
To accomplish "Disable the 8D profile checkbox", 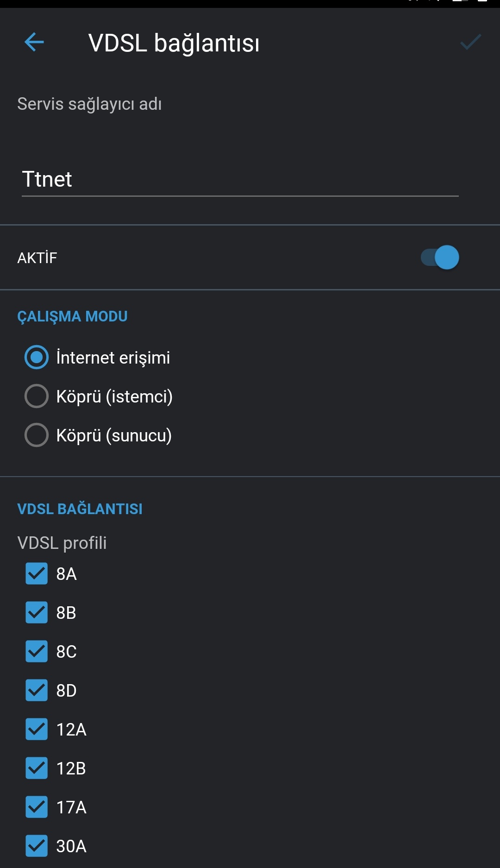I will (37, 690).
